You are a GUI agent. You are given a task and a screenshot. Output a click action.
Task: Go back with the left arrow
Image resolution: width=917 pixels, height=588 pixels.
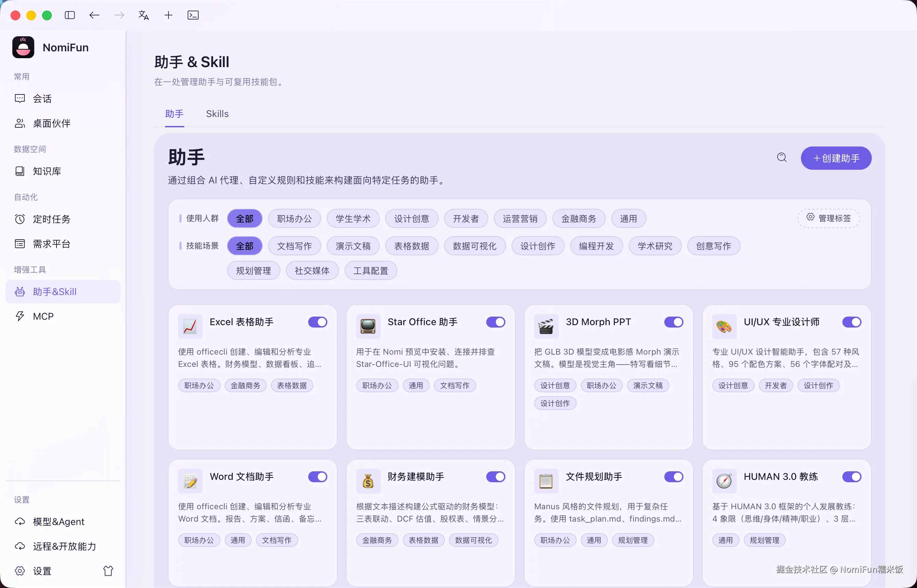[94, 15]
